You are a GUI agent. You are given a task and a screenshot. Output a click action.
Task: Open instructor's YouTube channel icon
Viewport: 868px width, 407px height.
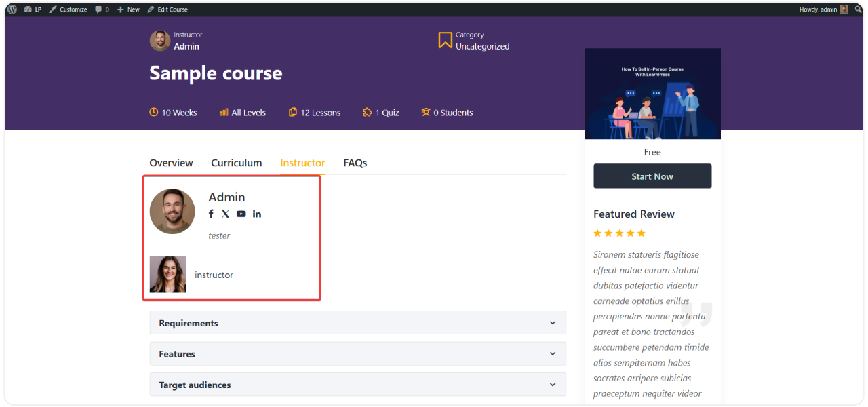[241, 214]
